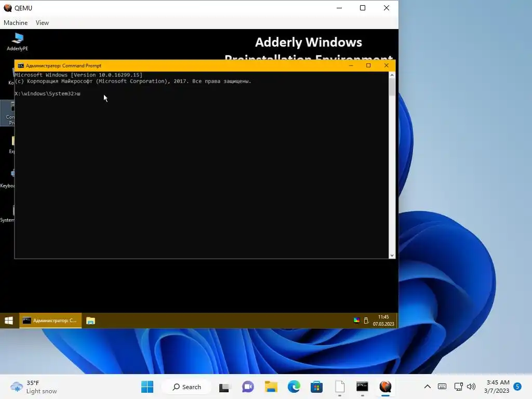The width and height of the screenshot is (532, 399).
Task: Click the touch keyboard tray icon
Action: pyautogui.click(x=442, y=387)
